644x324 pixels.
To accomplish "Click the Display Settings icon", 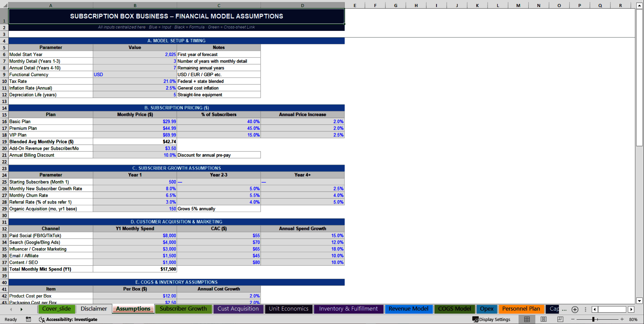I will pyautogui.click(x=475, y=319).
